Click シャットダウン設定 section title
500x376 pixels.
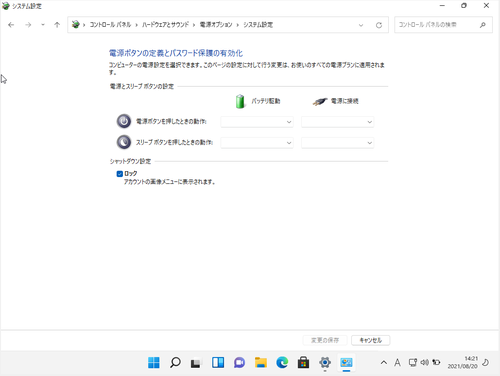pyautogui.click(x=130, y=161)
